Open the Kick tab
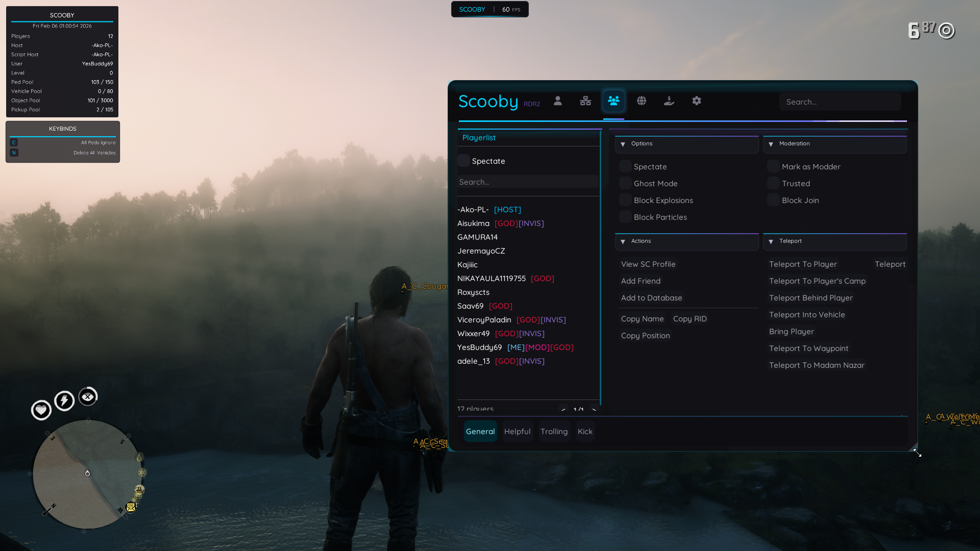This screenshot has width=980, height=551. (585, 431)
